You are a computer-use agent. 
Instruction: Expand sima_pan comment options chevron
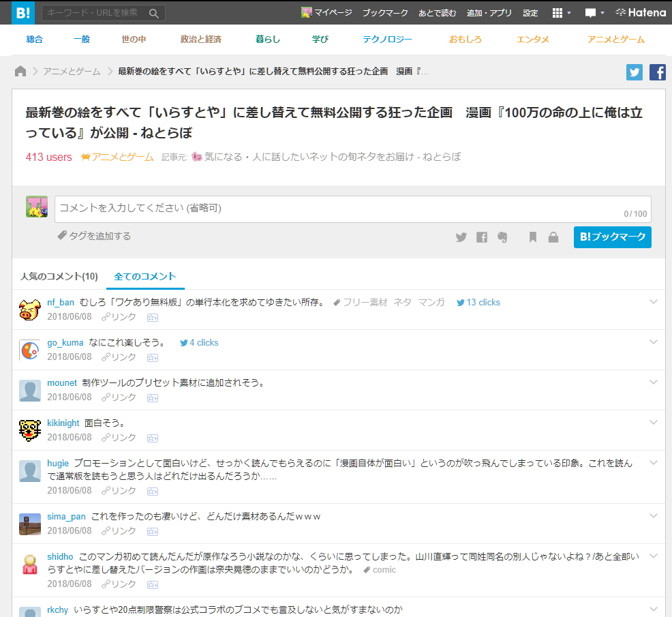[x=654, y=516]
